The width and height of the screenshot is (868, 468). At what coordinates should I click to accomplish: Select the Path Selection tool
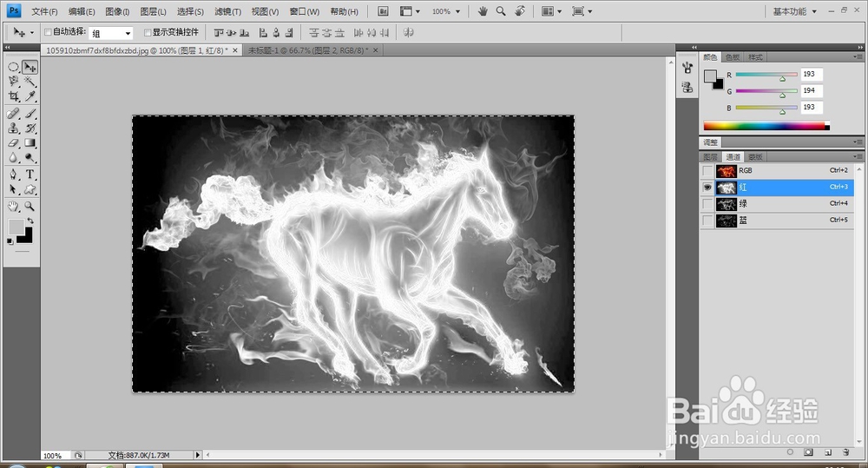click(x=13, y=189)
